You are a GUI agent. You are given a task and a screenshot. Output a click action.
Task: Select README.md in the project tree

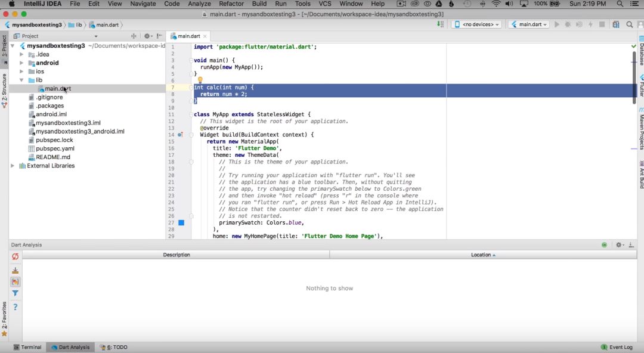click(53, 157)
